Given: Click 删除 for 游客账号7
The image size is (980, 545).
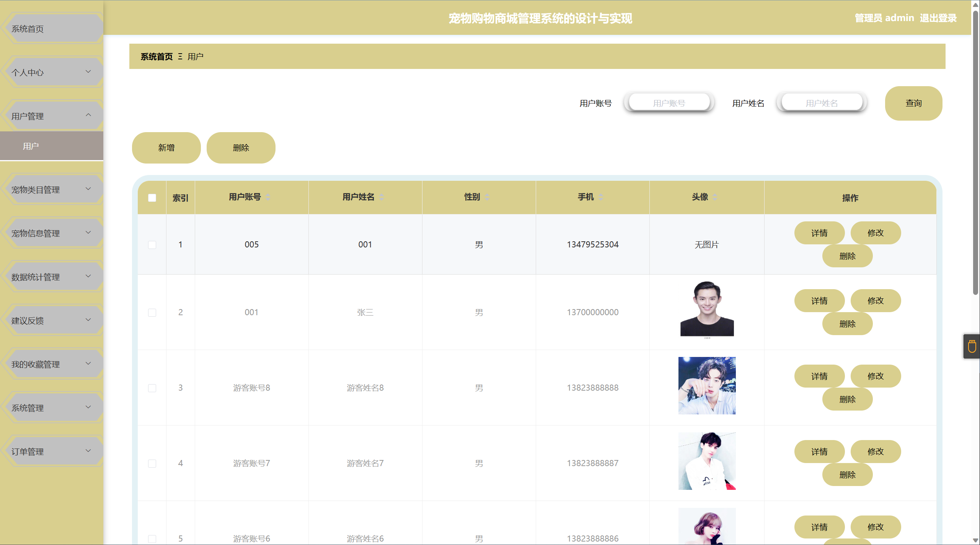Looking at the screenshot, I should coord(847,475).
